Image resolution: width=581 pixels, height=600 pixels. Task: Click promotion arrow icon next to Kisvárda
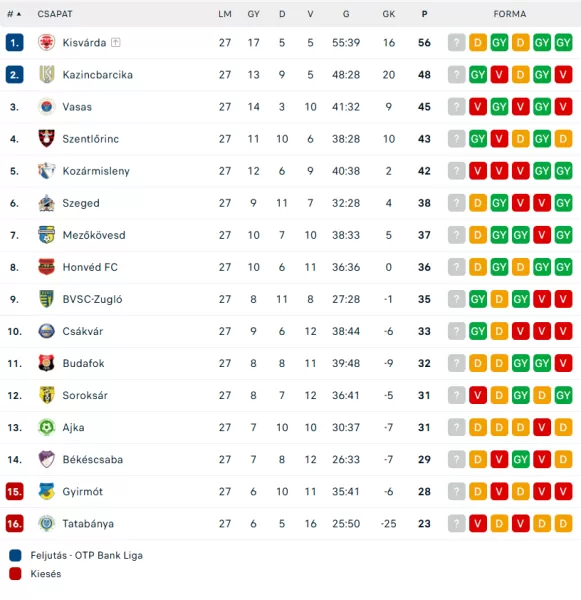(116, 42)
